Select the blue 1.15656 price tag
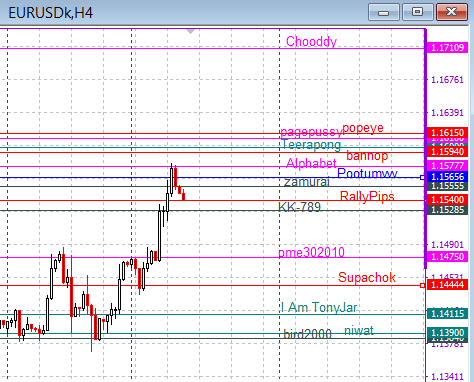 (x=447, y=176)
